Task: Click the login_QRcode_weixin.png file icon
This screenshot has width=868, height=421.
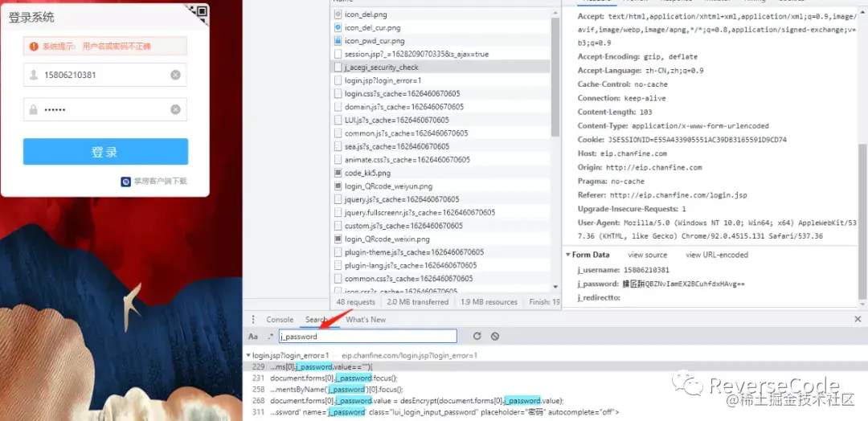Action: coord(338,239)
